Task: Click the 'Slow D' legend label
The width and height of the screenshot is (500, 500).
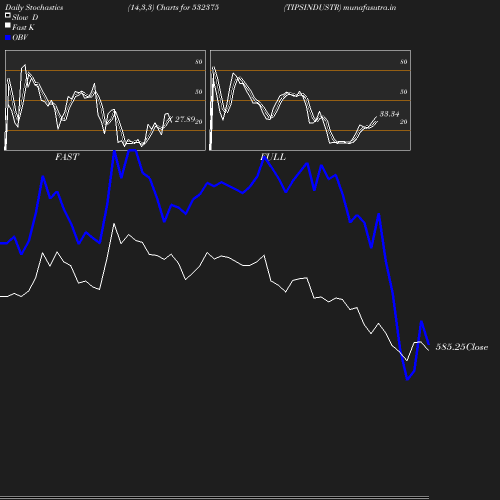Action: 25,17
